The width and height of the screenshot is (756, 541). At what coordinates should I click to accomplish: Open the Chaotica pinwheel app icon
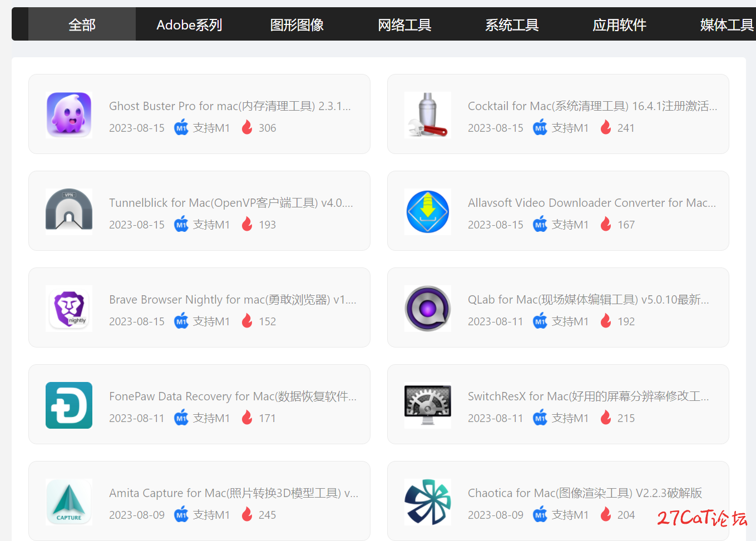click(x=428, y=502)
